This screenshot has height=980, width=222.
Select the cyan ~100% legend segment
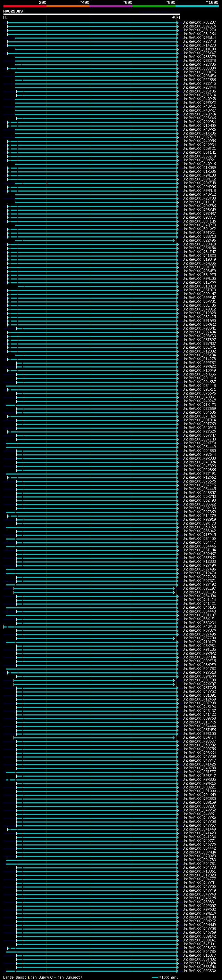pyautogui.click(x=197, y=6)
